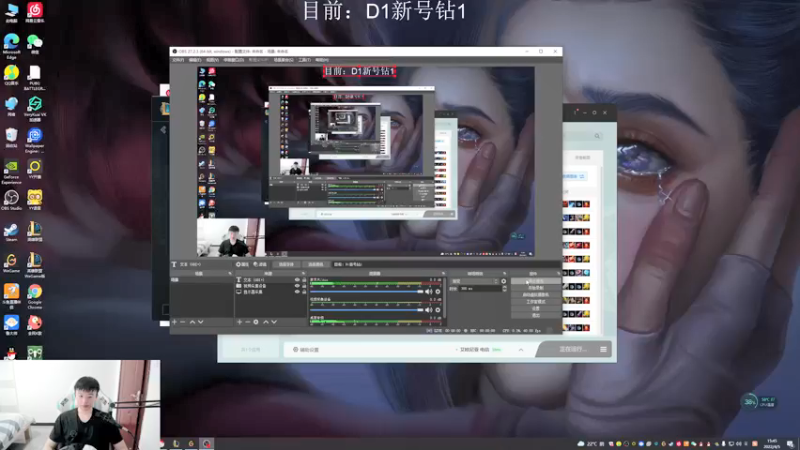Open NetEase Cloud Music red desktop icon
This screenshot has width=800, height=450.
(x=35, y=12)
